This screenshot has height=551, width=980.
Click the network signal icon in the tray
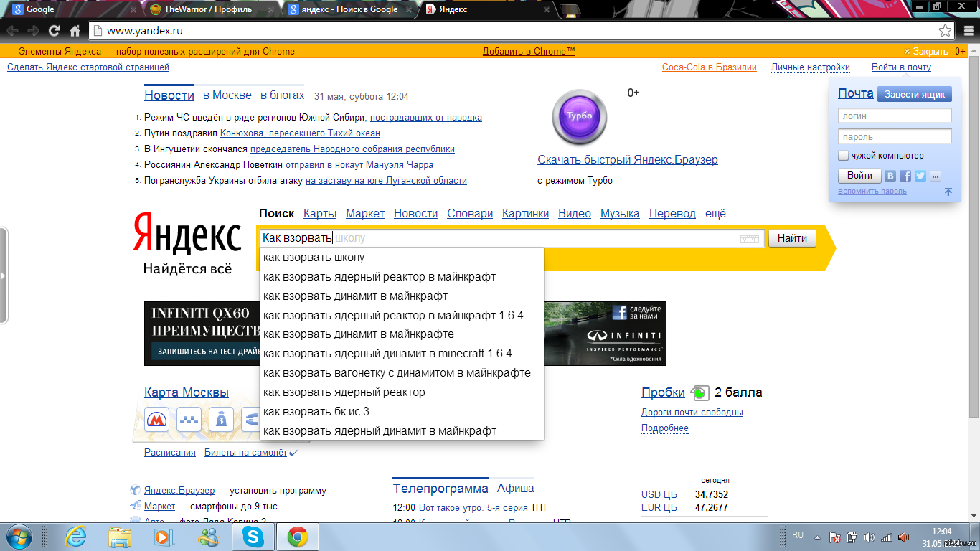pyautogui.click(x=887, y=537)
